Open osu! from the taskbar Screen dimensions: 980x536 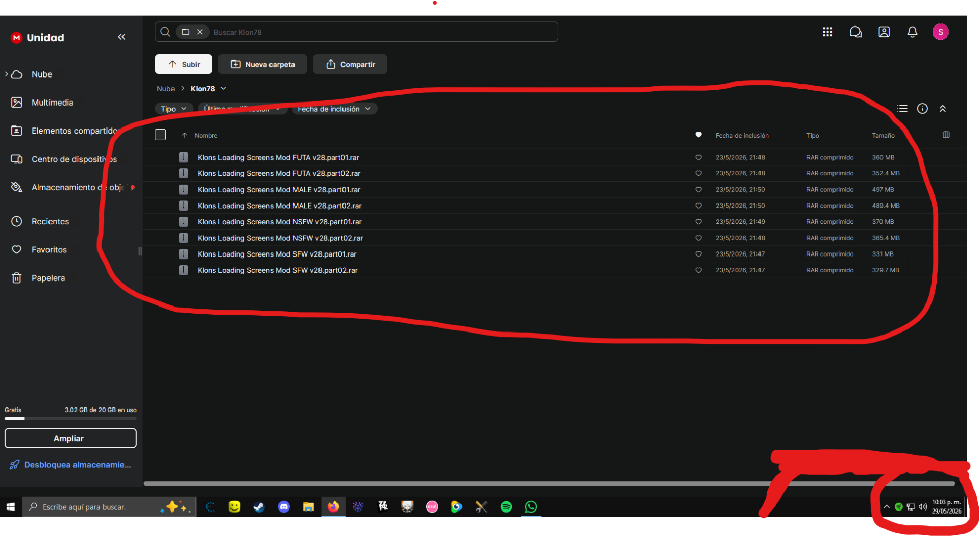coord(432,506)
